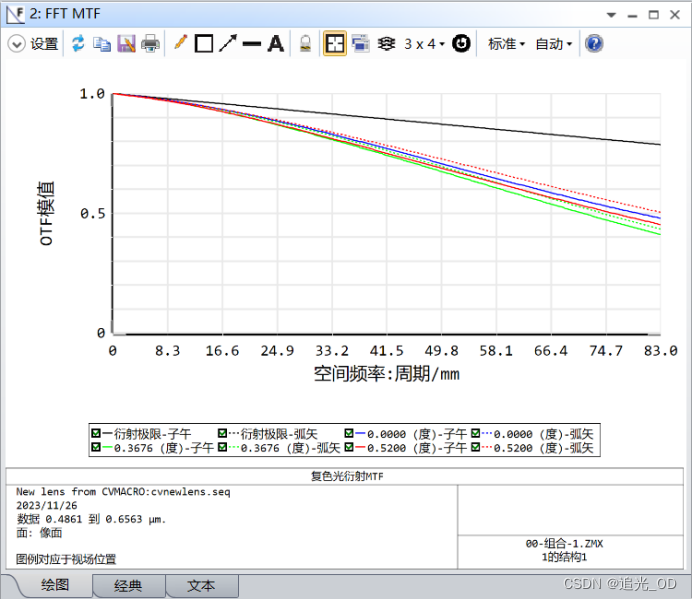Screen dimensions: 692x600
Task: Click the date 2023/11/26 text
Action: tap(47, 506)
